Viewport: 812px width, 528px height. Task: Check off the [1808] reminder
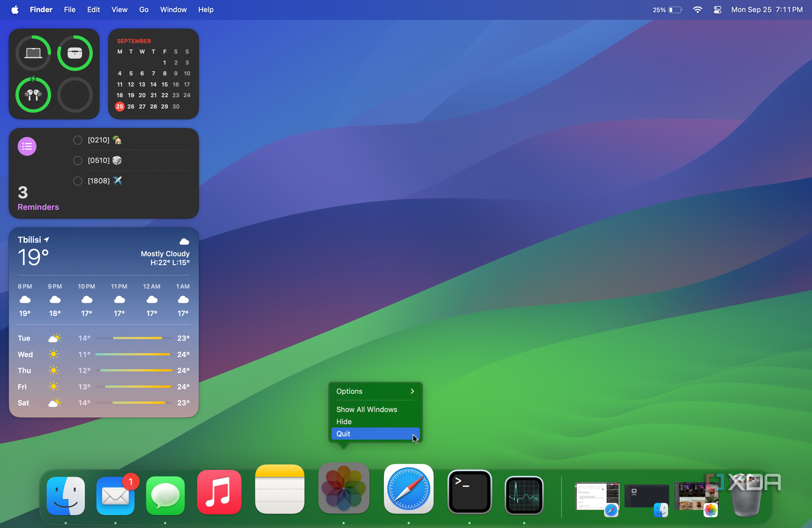pos(78,181)
